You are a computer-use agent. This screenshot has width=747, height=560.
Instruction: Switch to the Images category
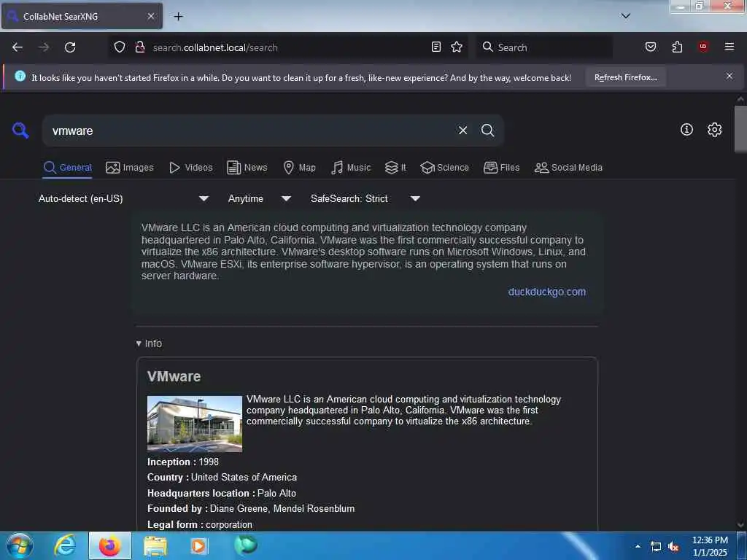click(130, 168)
